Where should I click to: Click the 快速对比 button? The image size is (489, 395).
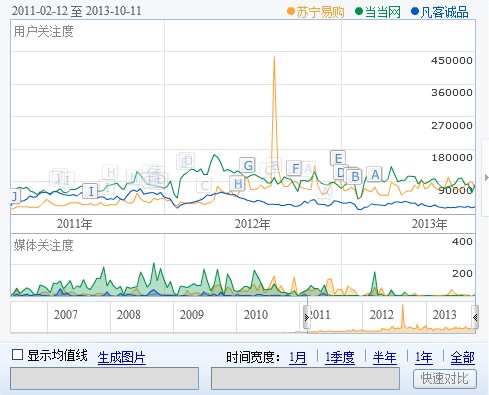[x=445, y=379]
